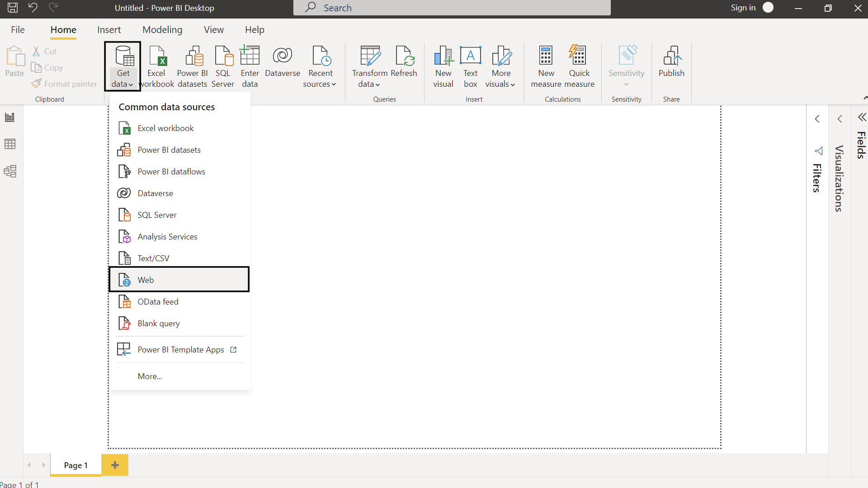Switch to Report view in left sidebar
The image size is (868, 488).
[10, 117]
